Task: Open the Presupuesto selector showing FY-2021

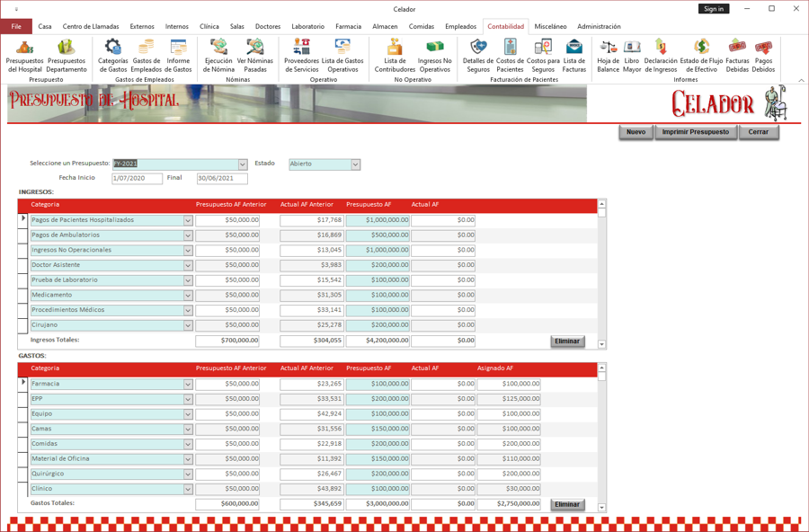Action: point(241,164)
